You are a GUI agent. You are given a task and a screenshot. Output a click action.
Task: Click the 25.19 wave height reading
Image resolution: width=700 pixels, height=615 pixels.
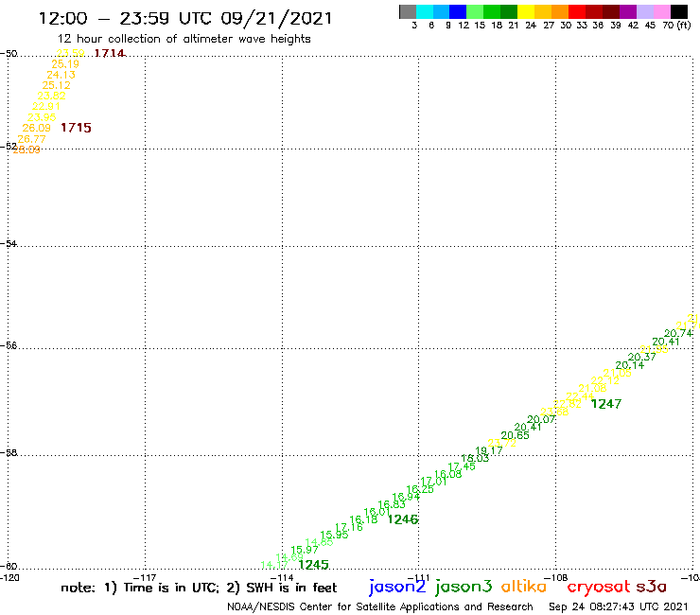65,64
